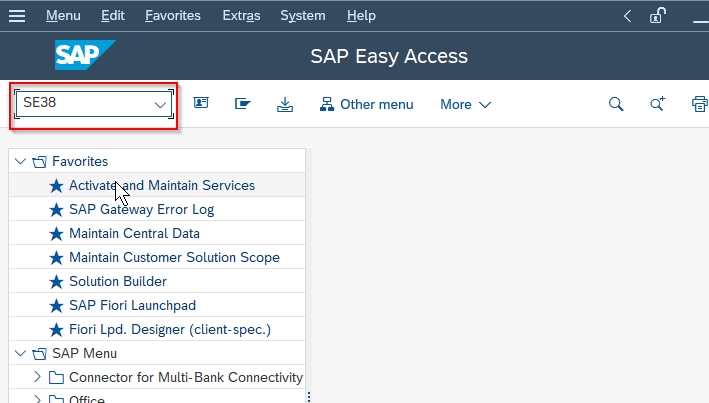Open the Help menu
709x403 pixels.
click(x=361, y=16)
